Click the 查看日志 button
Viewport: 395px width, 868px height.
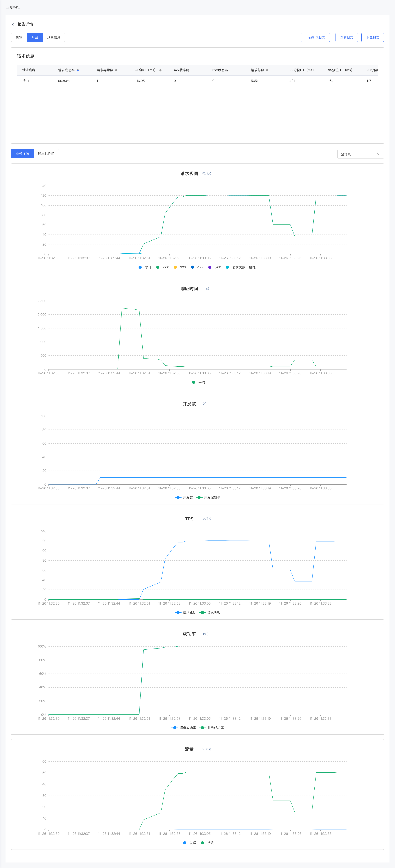pos(347,37)
